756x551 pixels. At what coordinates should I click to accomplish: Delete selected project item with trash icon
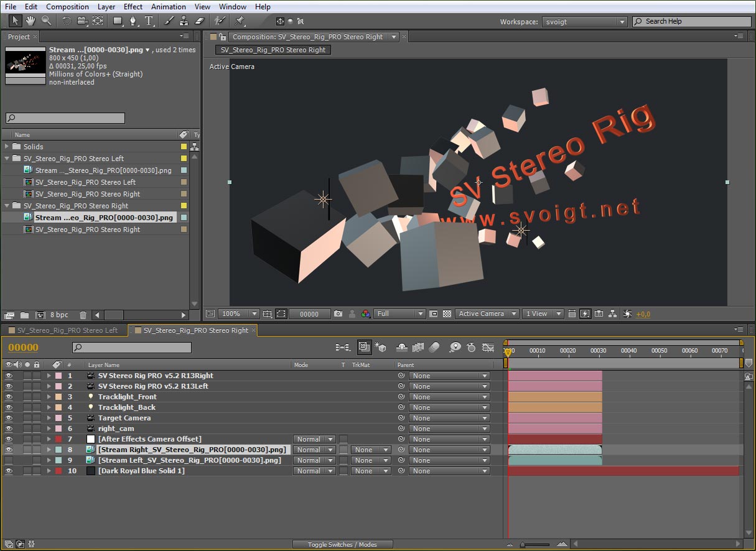(x=82, y=315)
